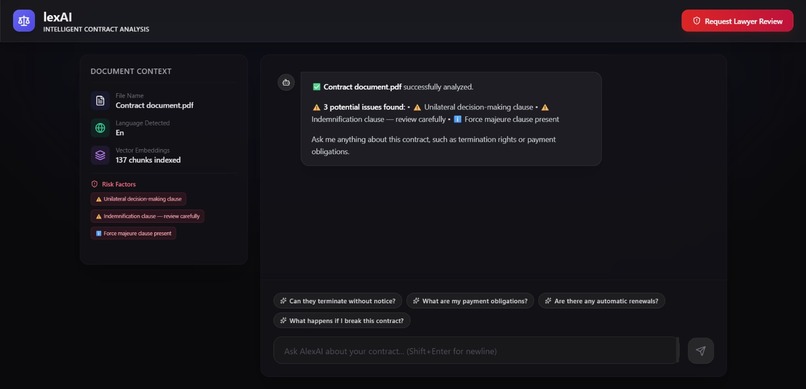Choose suggestion 'Are there any automatic renewals?'
The width and height of the screenshot is (806, 389).
(x=601, y=301)
